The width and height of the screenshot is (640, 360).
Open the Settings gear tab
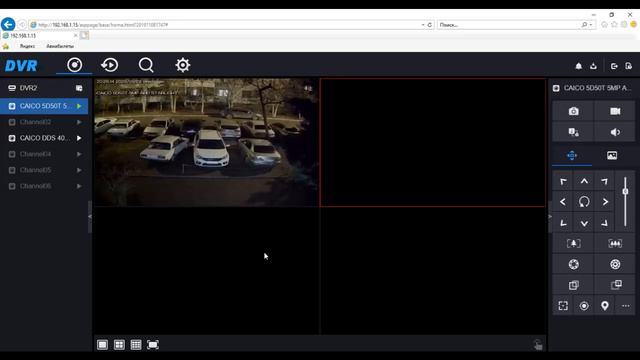pyautogui.click(x=182, y=65)
